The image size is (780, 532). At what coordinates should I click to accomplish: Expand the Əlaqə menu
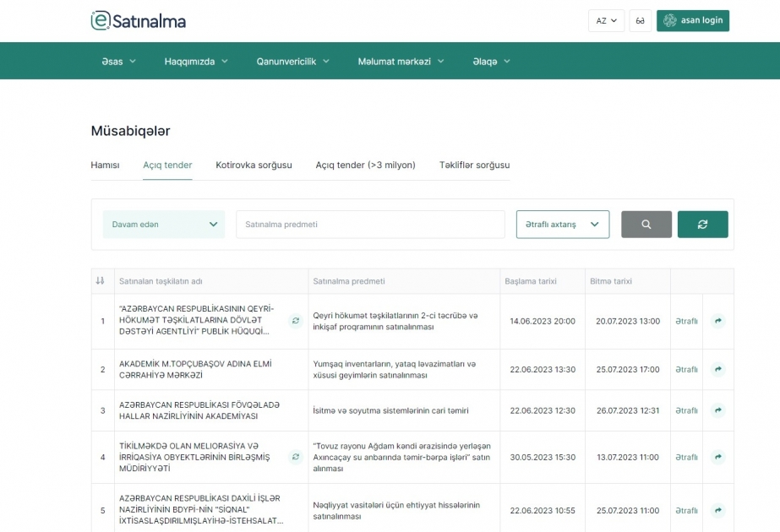pos(492,62)
